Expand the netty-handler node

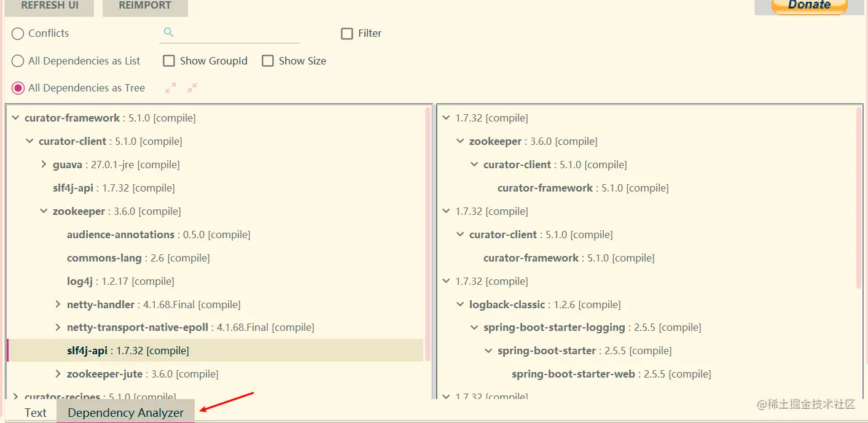pos(58,305)
